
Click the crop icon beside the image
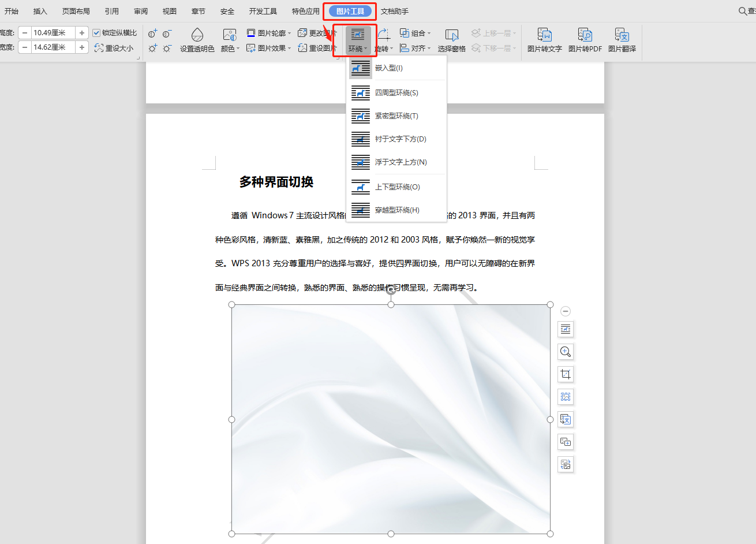pos(566,374)
